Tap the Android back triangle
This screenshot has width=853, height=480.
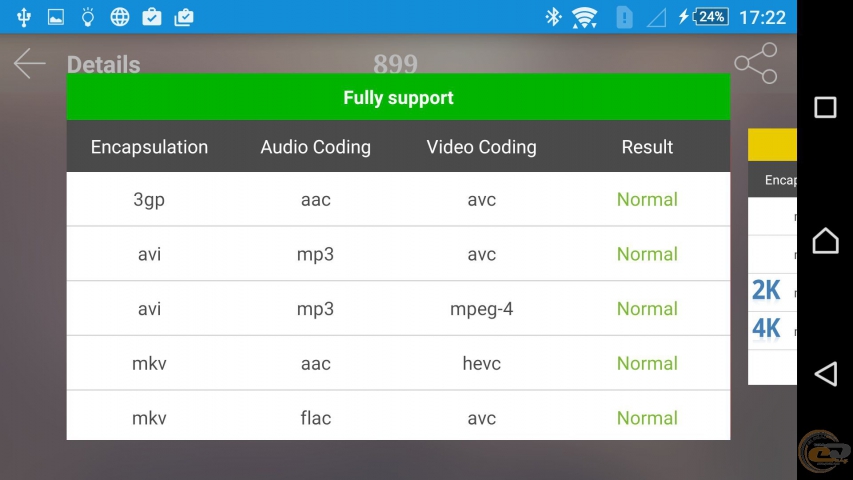point(825,374)
